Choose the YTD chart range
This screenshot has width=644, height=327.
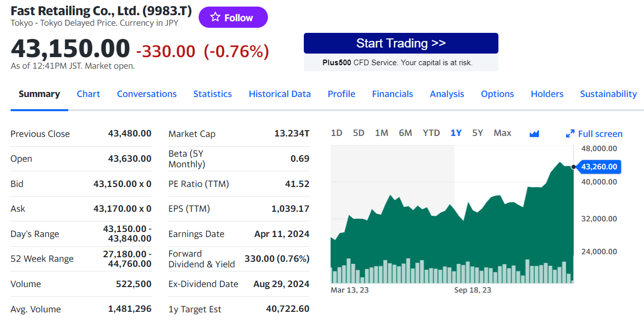[x=431, y=133]
